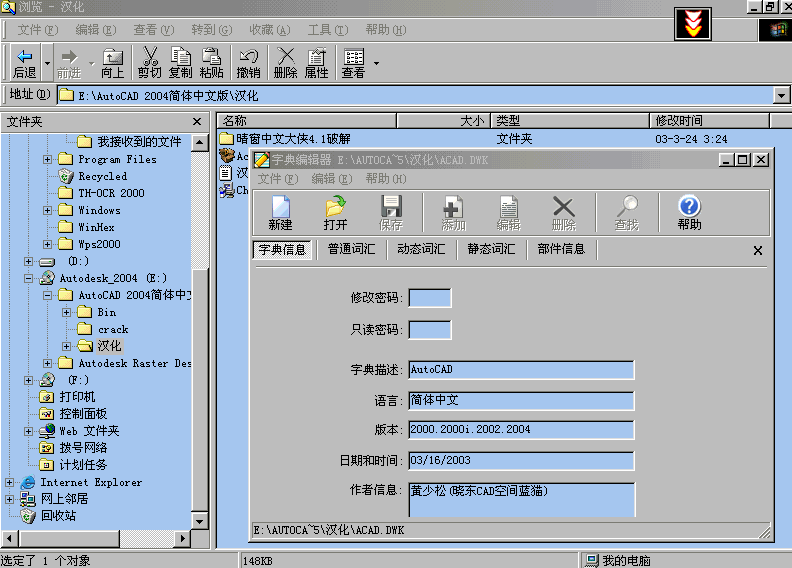Select the 控制面板 item in folder tree
The width and height of the screenshot is (792, 568).
[82, 414]
